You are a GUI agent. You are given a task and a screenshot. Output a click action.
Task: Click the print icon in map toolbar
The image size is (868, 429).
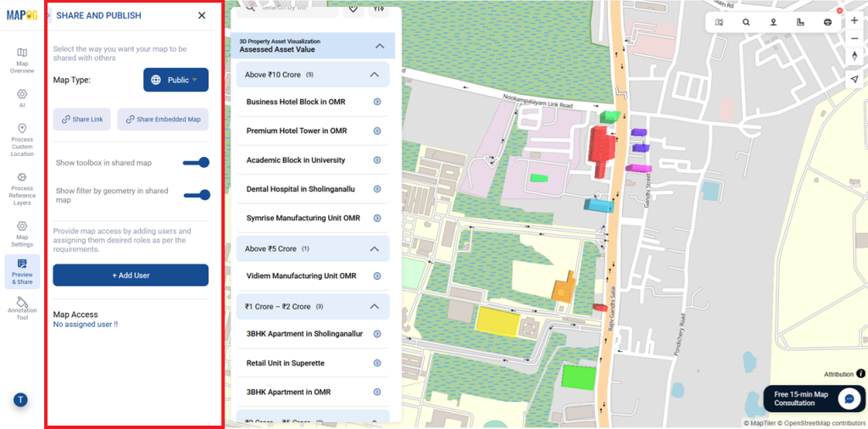(x=827, y=22)
